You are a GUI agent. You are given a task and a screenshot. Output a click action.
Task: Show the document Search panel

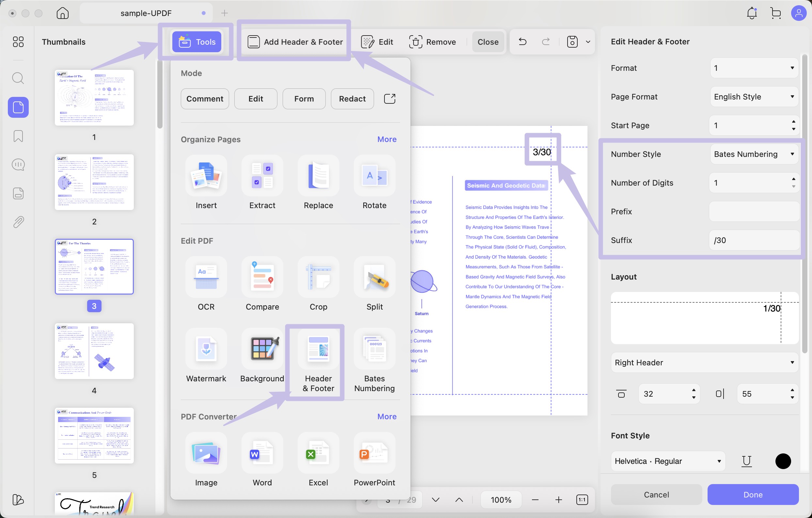pos(18,78)
